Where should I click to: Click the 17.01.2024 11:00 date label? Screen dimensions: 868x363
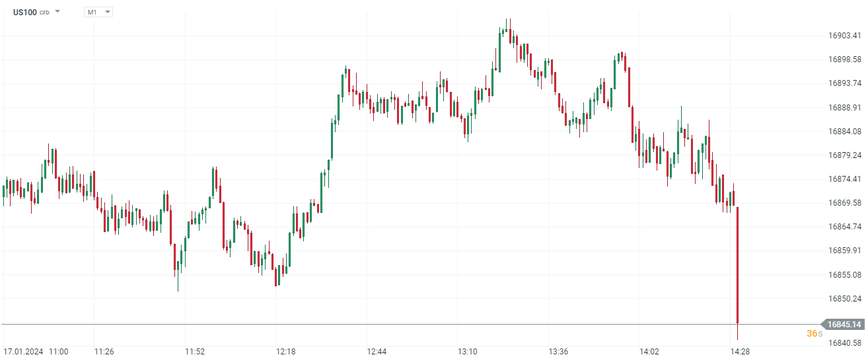36,351
